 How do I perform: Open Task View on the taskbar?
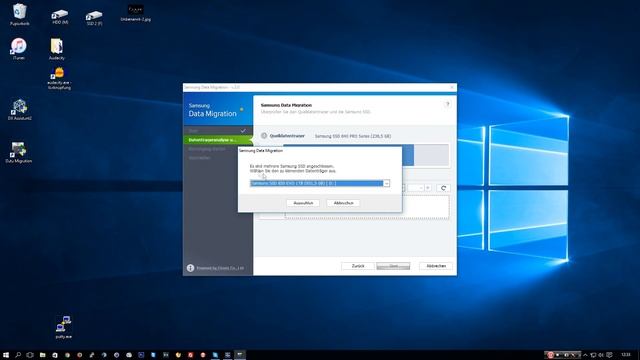pyautogui.click(x=30, y=355)
